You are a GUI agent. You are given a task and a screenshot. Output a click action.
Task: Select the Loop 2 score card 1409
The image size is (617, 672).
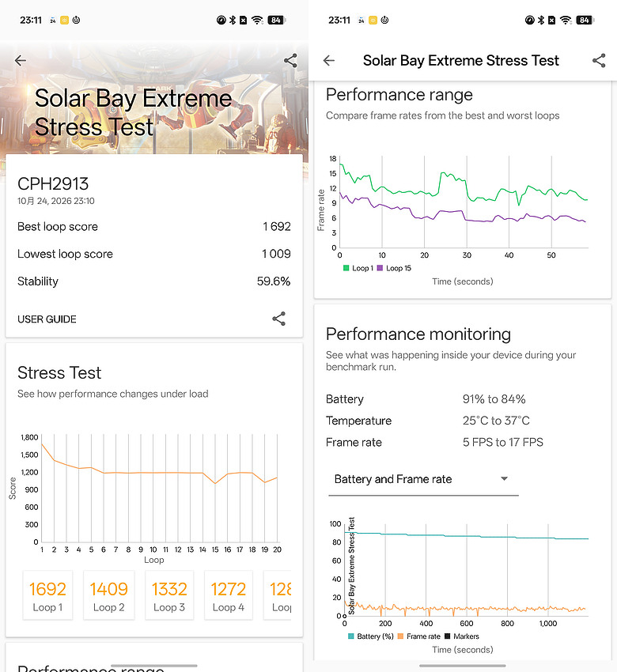tap(108, 595)
